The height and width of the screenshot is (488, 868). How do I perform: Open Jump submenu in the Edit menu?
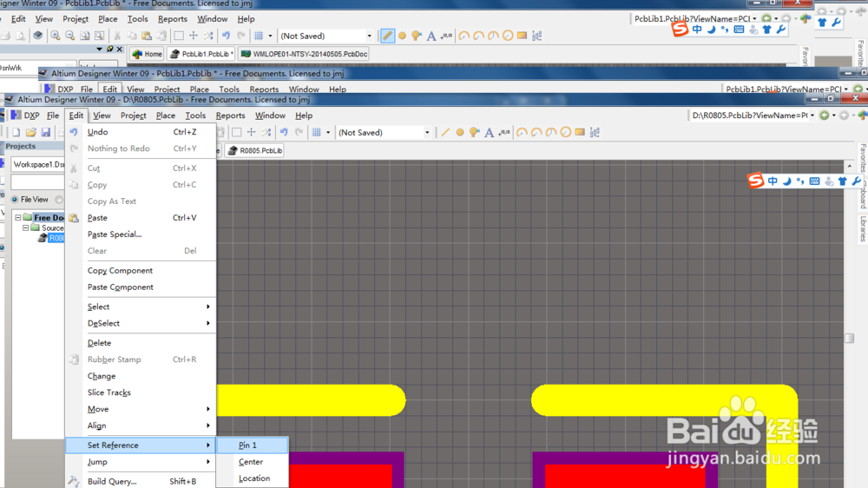141,462
